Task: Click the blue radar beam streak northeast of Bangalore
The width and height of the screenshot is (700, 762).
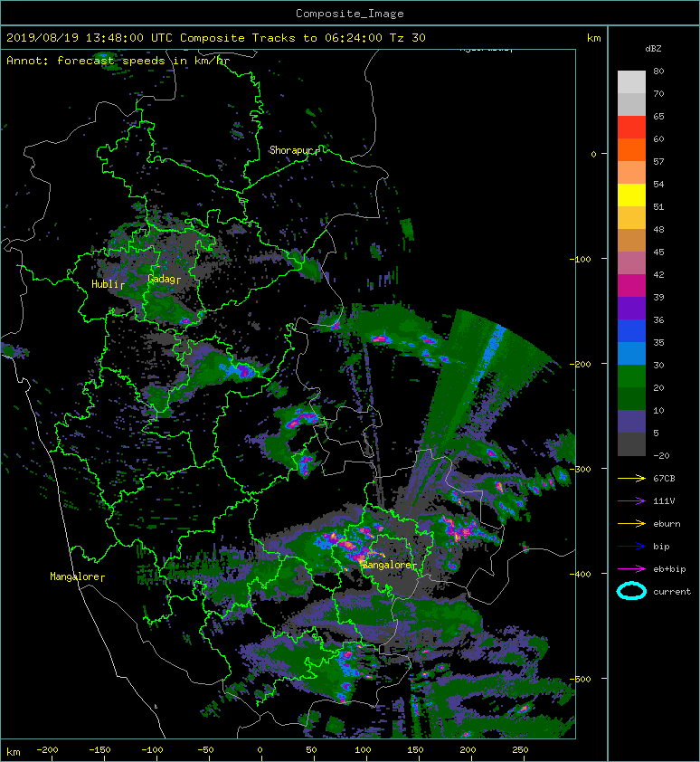Action: (x=490, y=353)
